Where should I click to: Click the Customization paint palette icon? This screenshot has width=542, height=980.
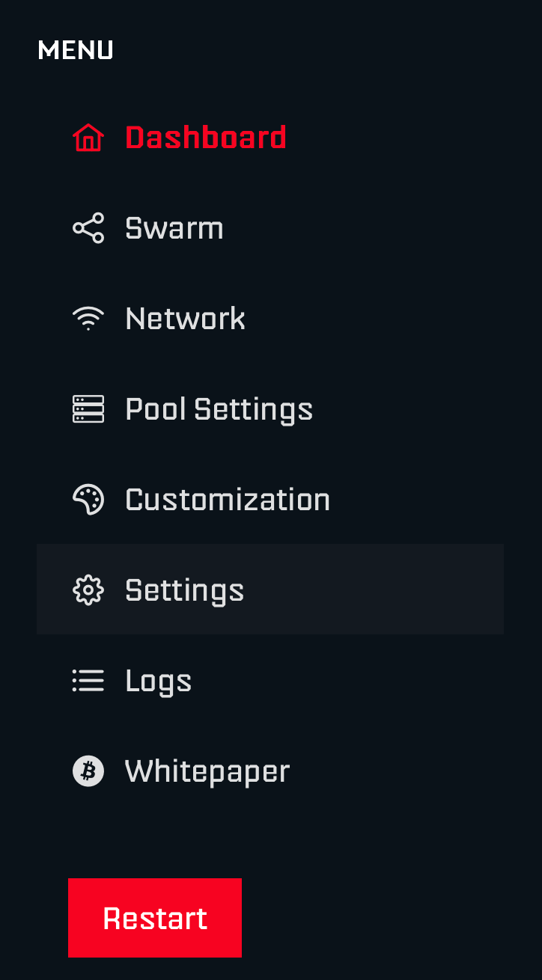point(88,500)
